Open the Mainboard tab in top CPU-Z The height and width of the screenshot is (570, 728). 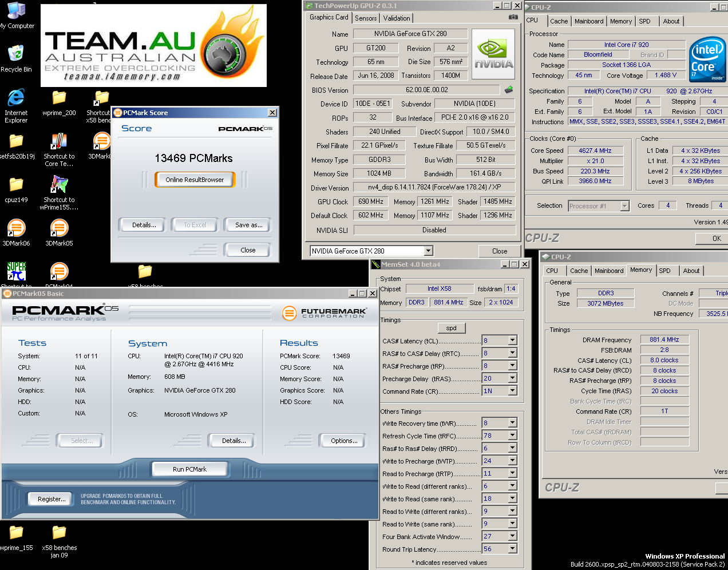tap(589, 21)
